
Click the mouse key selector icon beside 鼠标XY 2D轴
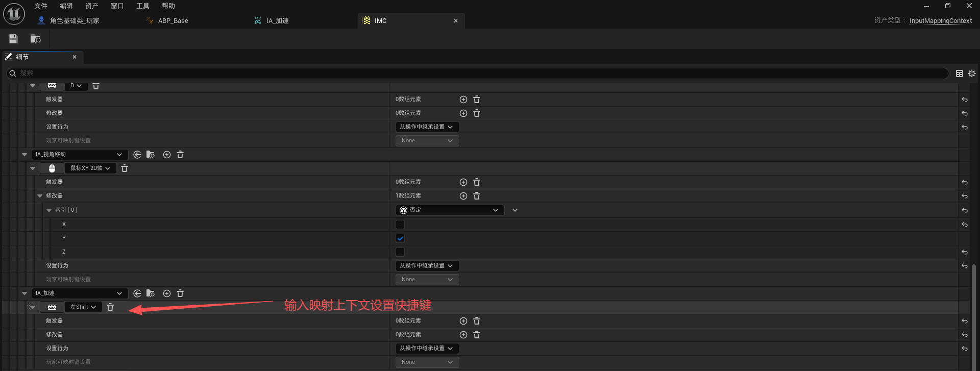(x=52, y=168)
